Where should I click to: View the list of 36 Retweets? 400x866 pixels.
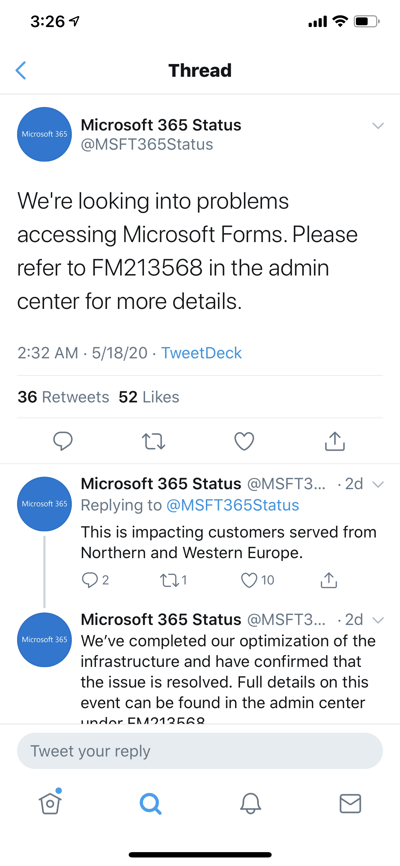click(x=63, y=397)
